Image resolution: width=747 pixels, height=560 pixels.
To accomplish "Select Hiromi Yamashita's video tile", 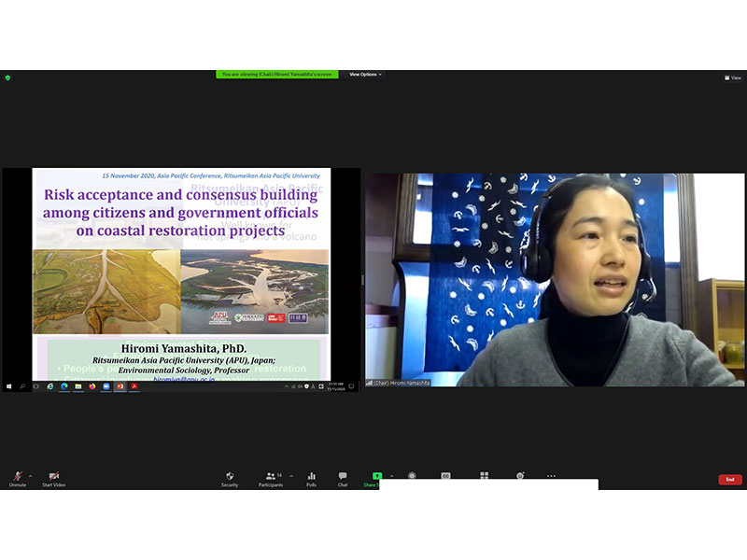I will click(x=555, y=279).
